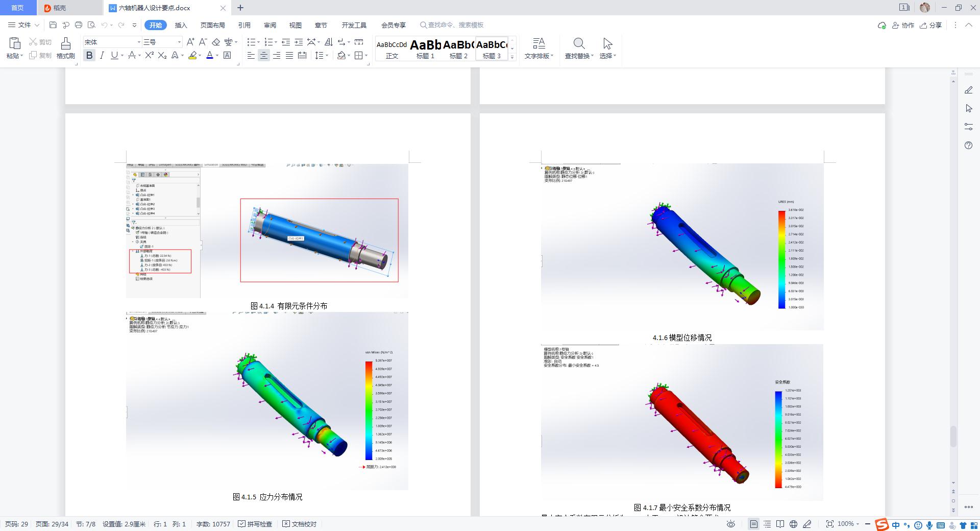
Task: Expand the bullet list dropdown arrow
Action: click(x=259, y=42)
